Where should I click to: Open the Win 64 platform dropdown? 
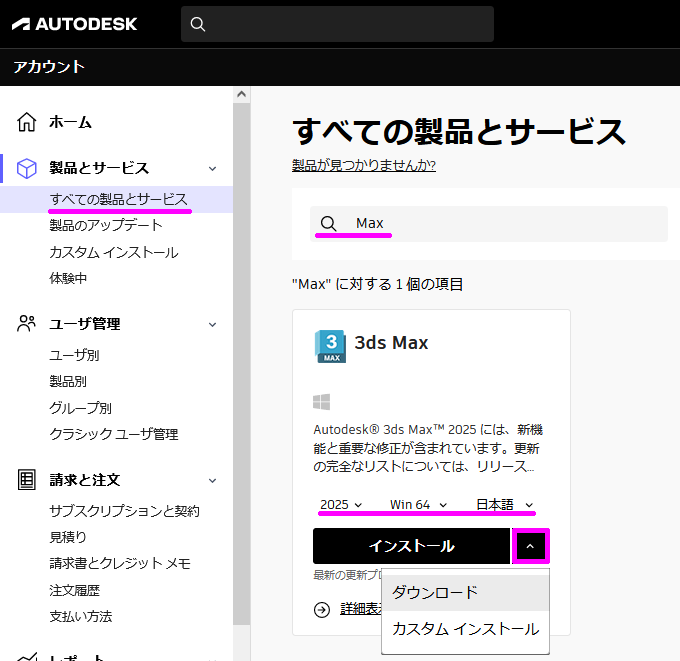tap(418, 505)
